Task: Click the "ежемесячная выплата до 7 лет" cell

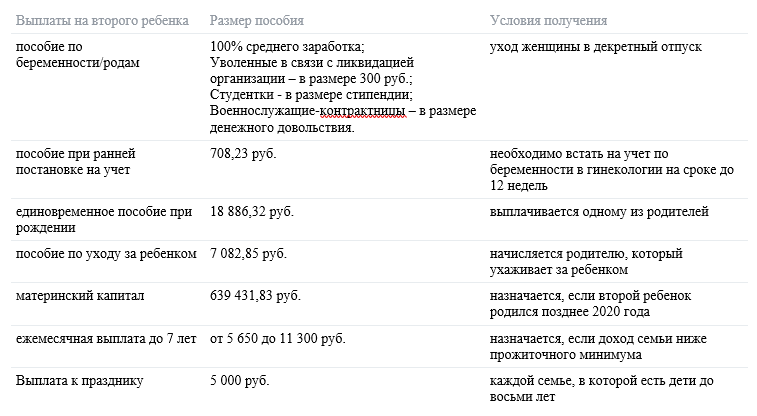Action: coord(103,338)
